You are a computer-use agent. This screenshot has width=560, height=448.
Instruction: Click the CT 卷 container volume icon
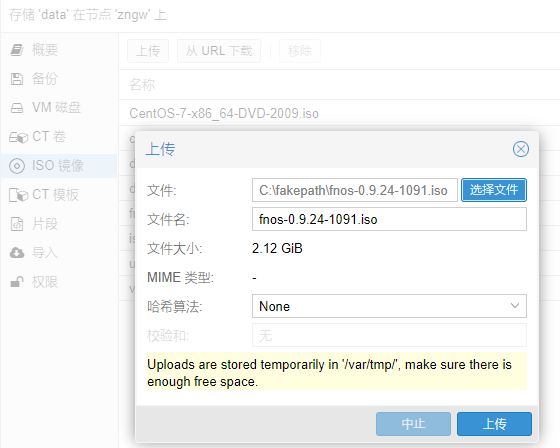tap(18, 137)
